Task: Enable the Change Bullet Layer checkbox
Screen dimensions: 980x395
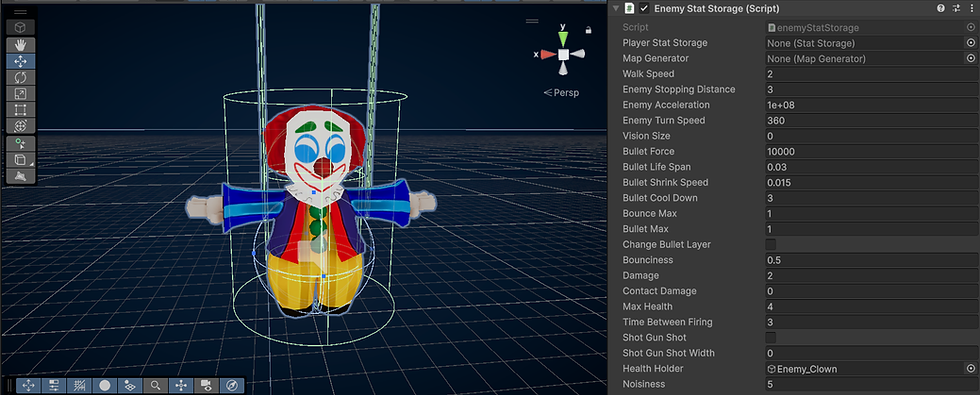Action: [x=771, y=244]
